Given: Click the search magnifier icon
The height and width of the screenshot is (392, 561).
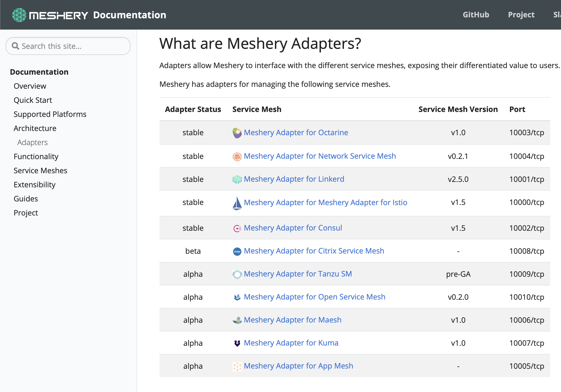Looking at the screenshot, I should [x=16, y=46].
